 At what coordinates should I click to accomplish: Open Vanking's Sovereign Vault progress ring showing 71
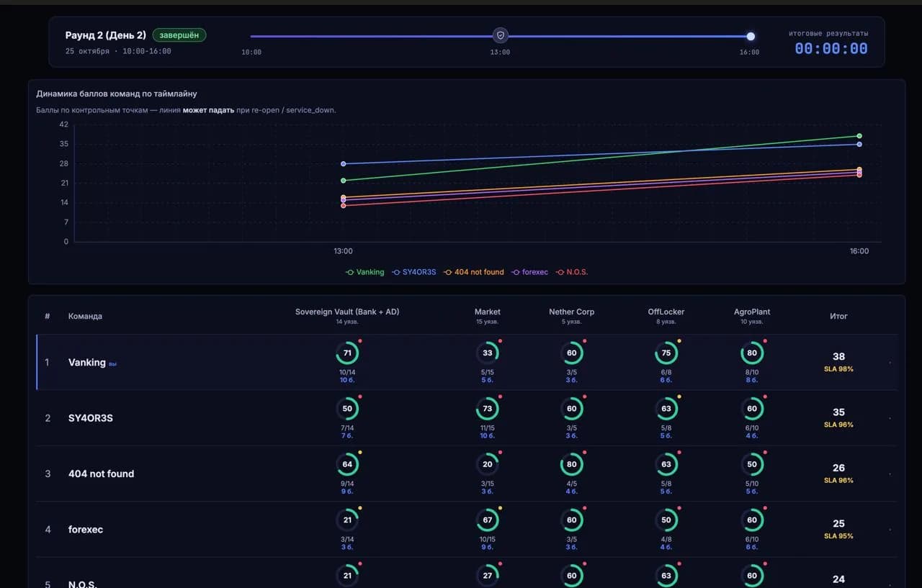(347, 353)
